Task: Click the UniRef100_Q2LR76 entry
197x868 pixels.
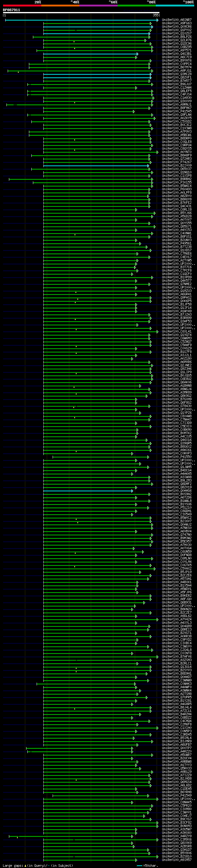Action: pyautogui.click(x=177, y=40)
